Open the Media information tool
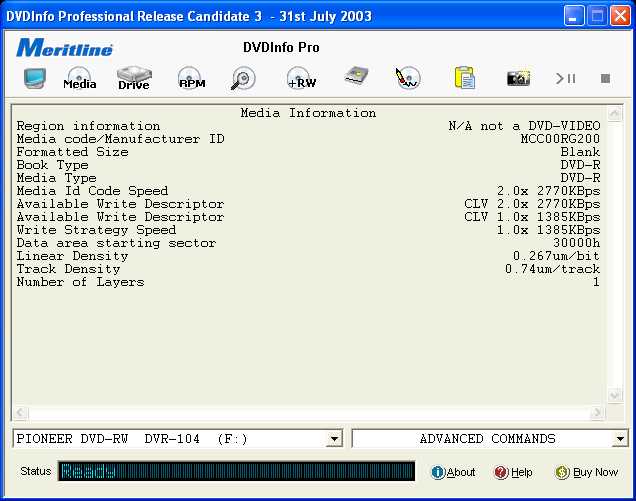This screenshot has width=636, height=501. coord(80,78)
